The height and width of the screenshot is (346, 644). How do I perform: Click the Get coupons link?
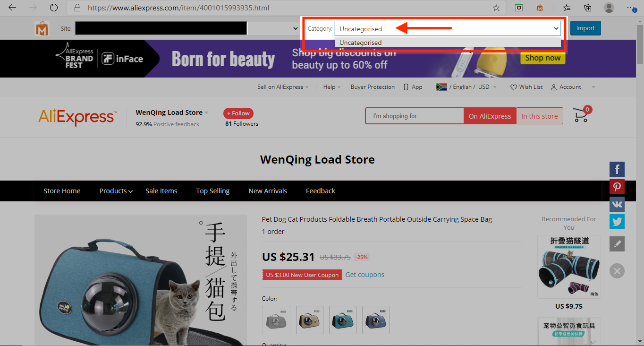(x=365, y=275)
